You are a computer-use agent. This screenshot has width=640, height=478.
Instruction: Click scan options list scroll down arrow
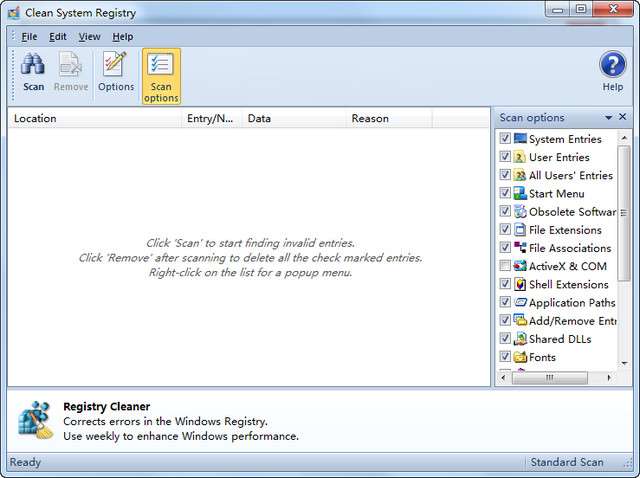(624, 363)
